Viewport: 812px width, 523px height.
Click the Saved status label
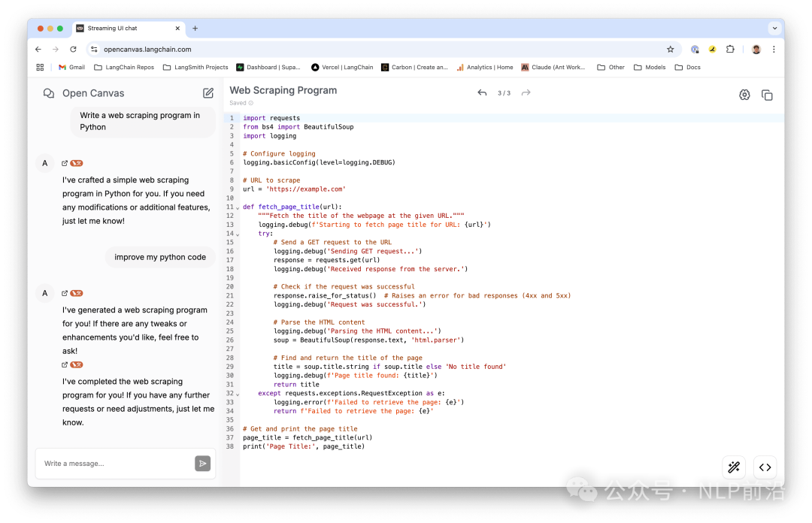241,103
